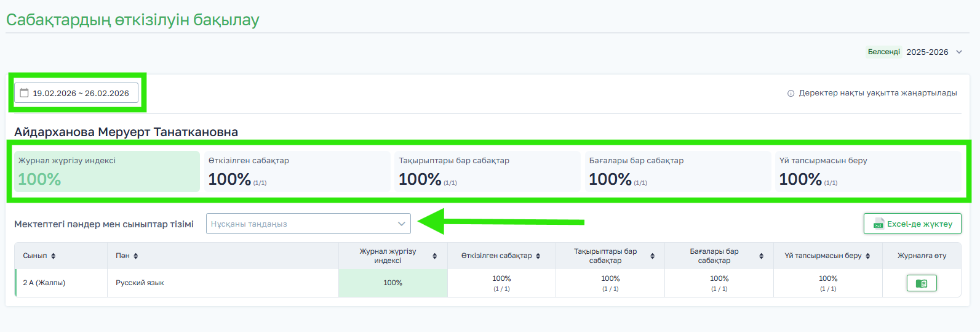
Task: Click the XLS file icon on Excel button
Action: coord(878,224)
